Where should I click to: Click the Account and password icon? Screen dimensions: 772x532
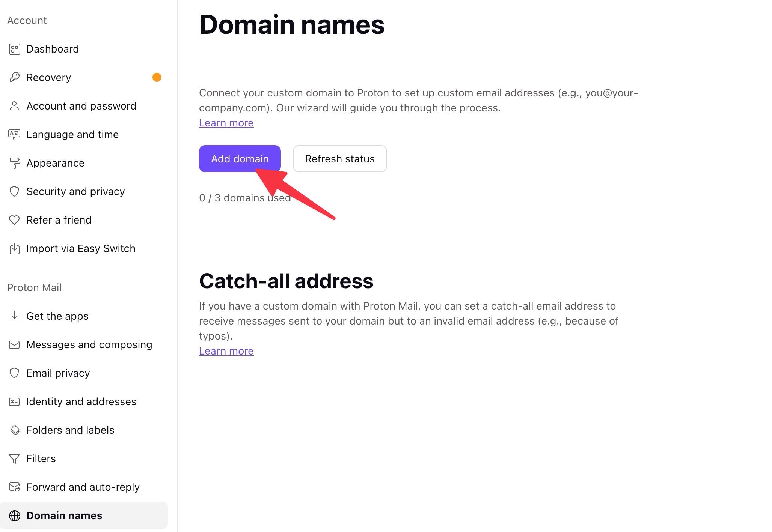point(15,106)
